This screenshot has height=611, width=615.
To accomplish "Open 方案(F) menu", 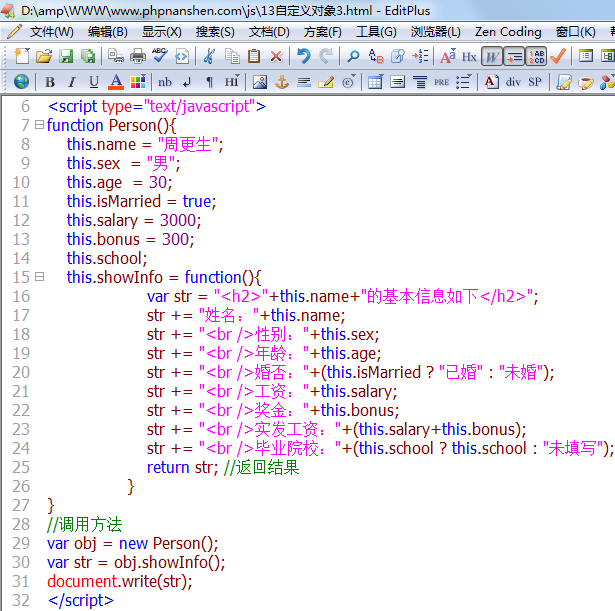I will 322,32.
